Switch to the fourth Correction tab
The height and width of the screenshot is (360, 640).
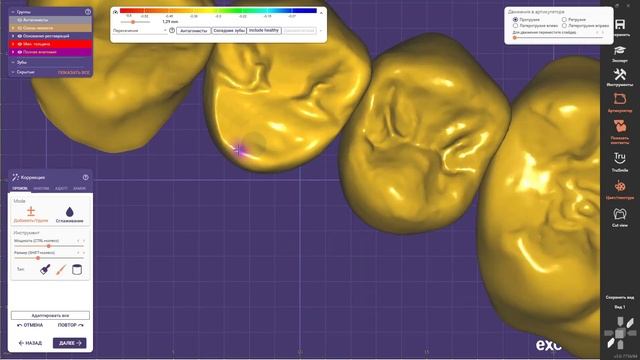click(79, 189)
